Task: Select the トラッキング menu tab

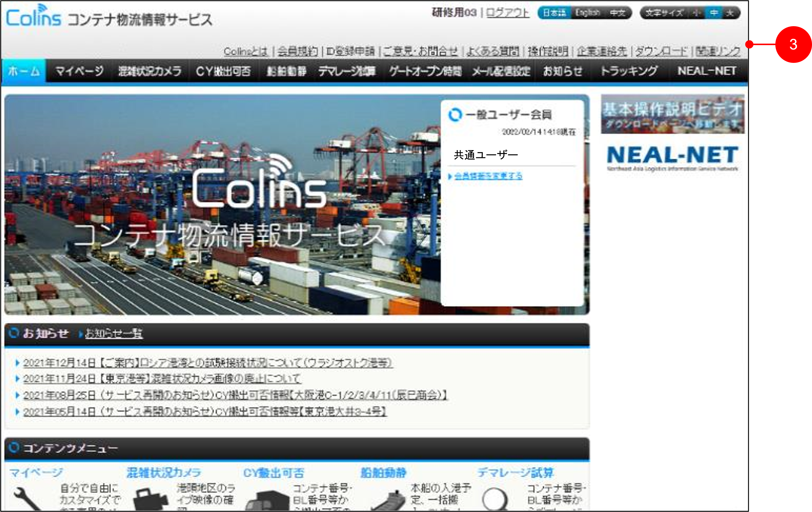Action: click(629, 71)
